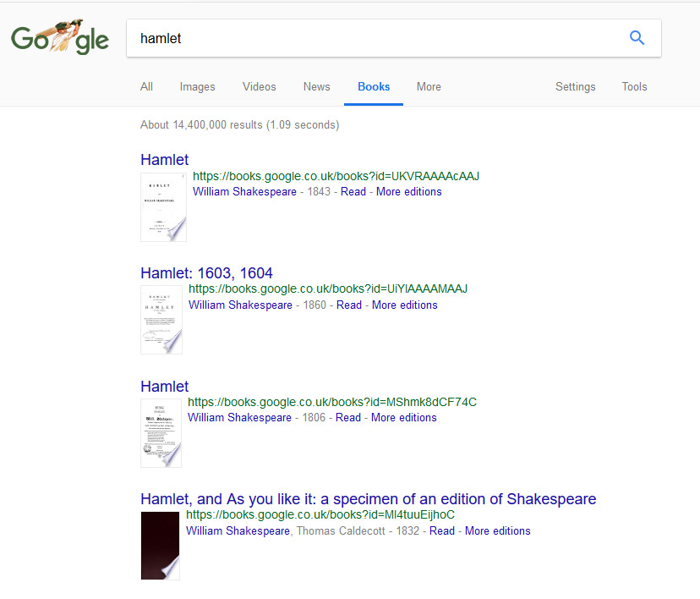Open More editions for the 1843 Hamlet
Viewport: 700px width, 599px height.
[409, 191]
